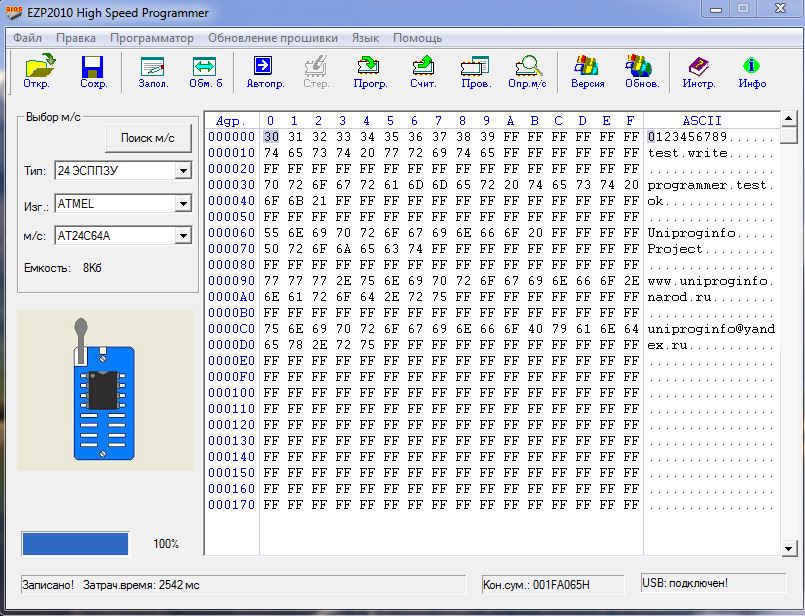Click address label 000030

(x=232, y=185)
